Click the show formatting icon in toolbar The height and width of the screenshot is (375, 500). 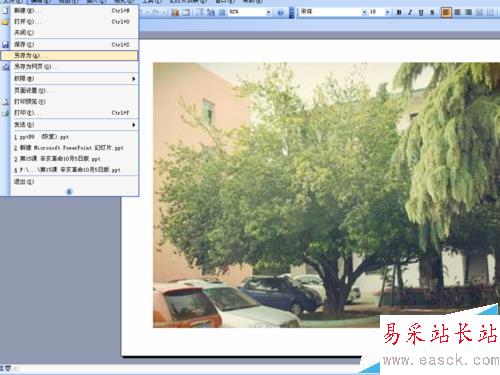click(x=211, y=12)
